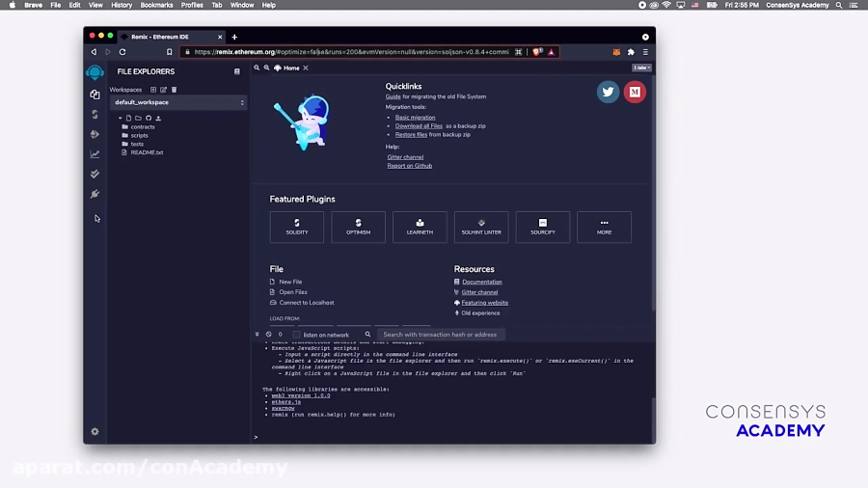Image resolution: width=868 pixels, height=488 pixels.
Task: Select the SOLIDITY featured plugin button
Action: (x=297, y=227)
